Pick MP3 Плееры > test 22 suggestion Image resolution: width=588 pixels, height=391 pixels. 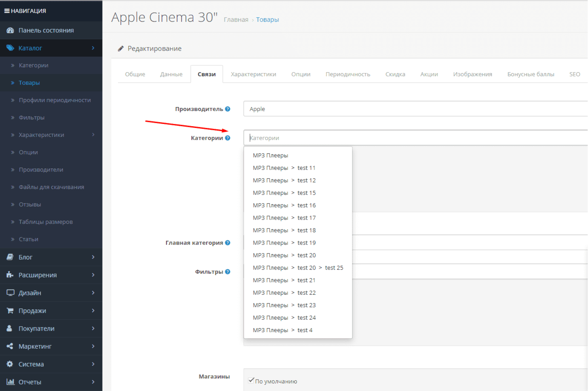point(298,293)
